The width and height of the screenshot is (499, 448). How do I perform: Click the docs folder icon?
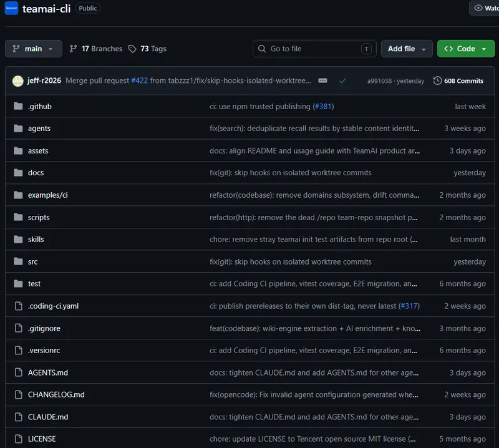[x=19, y=173]
